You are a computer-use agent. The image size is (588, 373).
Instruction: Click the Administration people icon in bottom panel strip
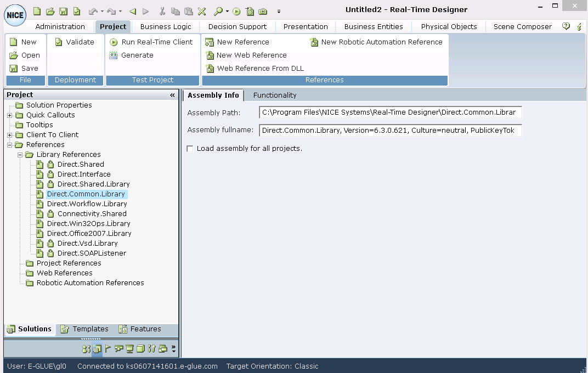[86, 349]
